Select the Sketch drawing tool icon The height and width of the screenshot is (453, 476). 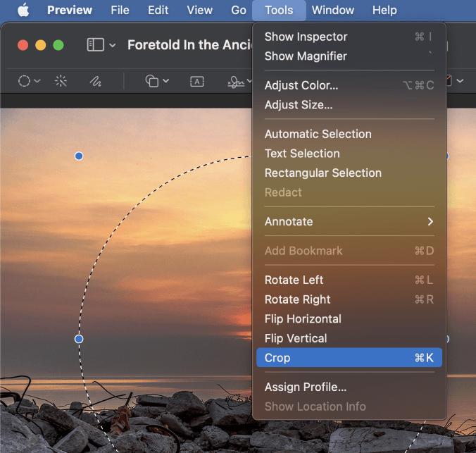pyautogui.click(x=96, y=81)
